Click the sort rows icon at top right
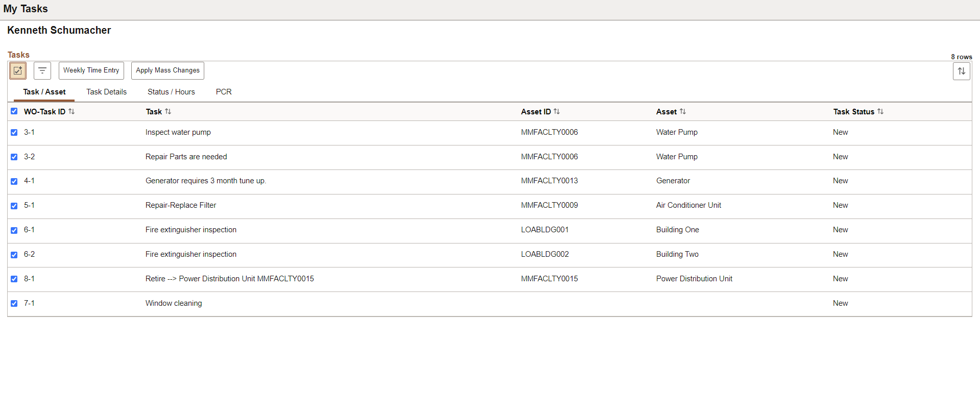 coord(961,71)
